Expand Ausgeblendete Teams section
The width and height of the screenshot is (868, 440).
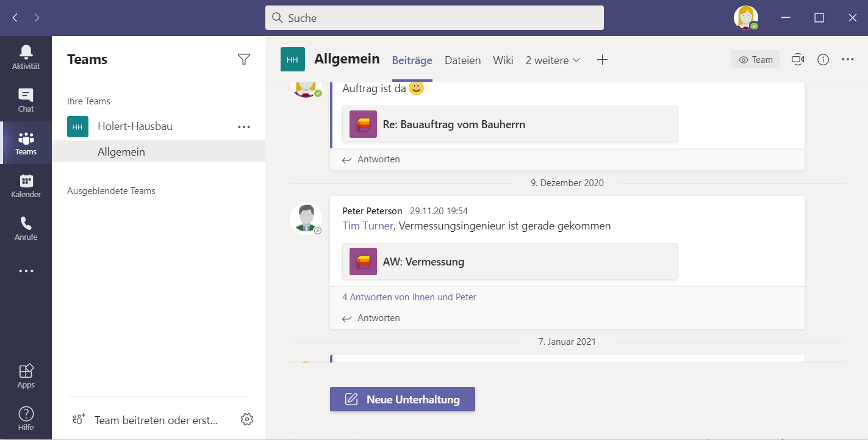(111, 191)
